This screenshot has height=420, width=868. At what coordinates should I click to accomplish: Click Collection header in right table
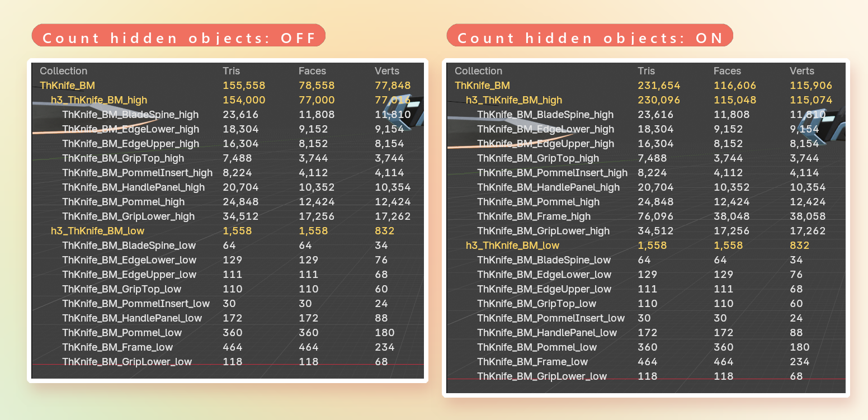click(478, 71)
